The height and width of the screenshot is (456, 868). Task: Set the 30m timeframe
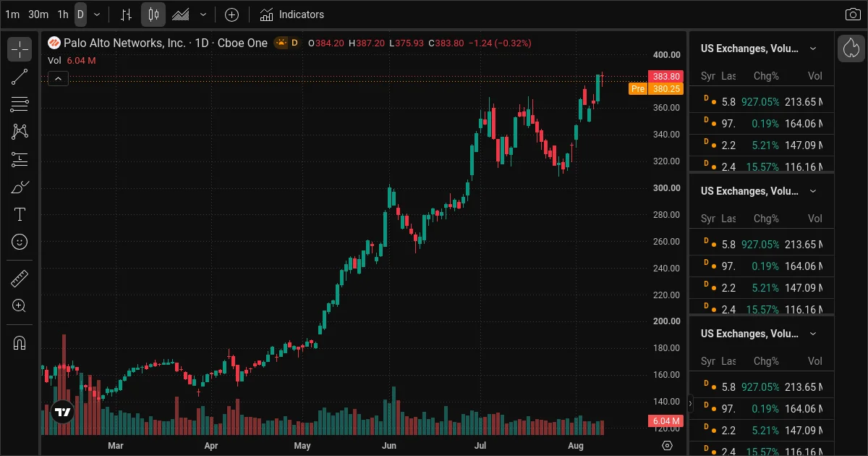pos(38,14)
